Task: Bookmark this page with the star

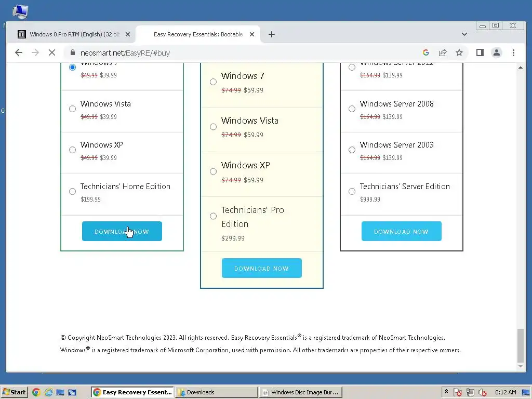Action: pos(459,52)
